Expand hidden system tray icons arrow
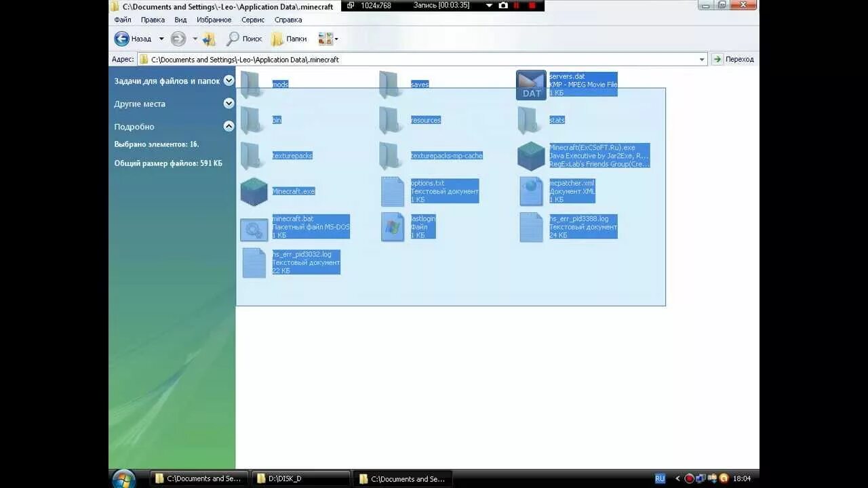 click(677, 479)
